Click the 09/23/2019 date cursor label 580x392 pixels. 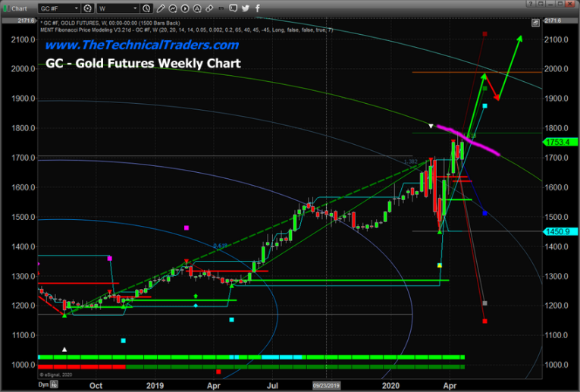point(326,385)
